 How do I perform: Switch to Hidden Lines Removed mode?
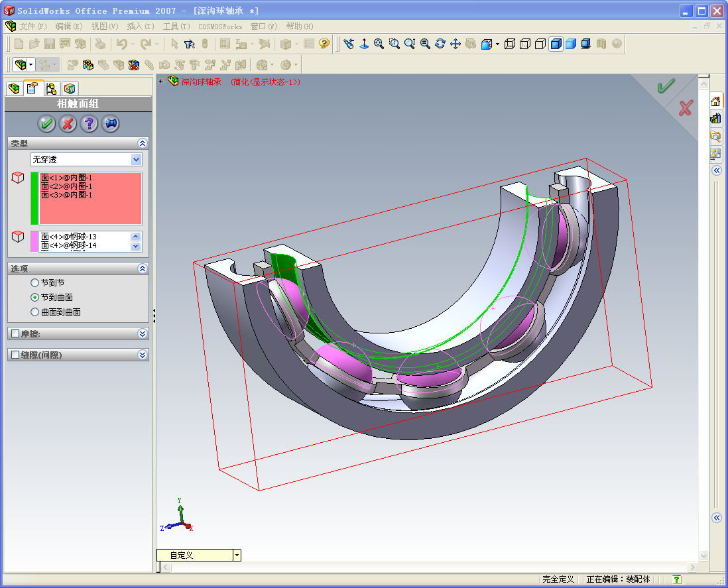pos(540,44)
